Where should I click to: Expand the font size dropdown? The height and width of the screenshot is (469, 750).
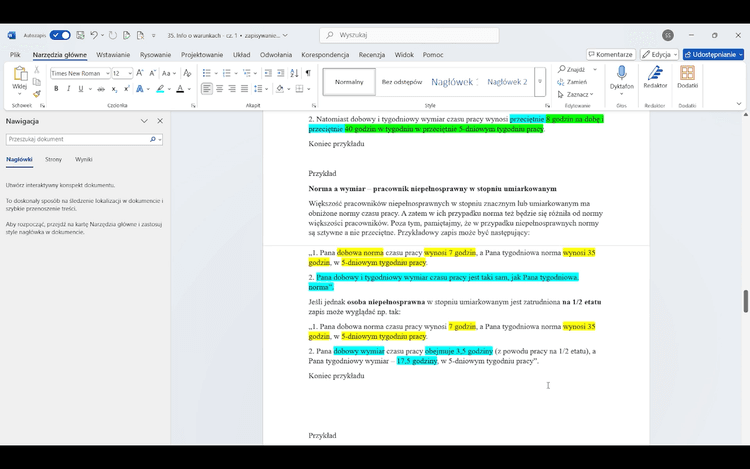121,73
